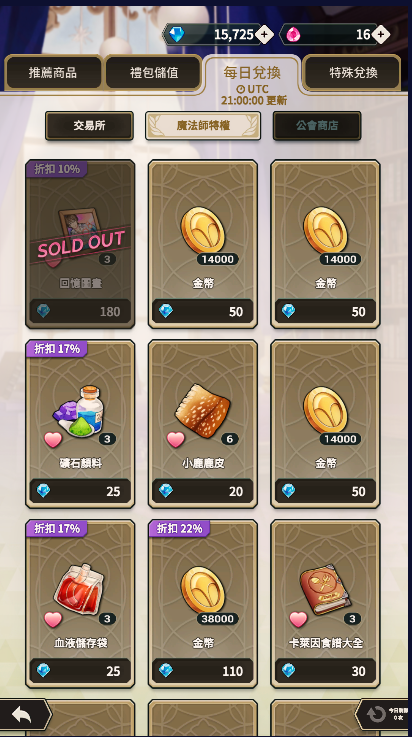Tap the plus icon beside pink gems

coord(381,34)
